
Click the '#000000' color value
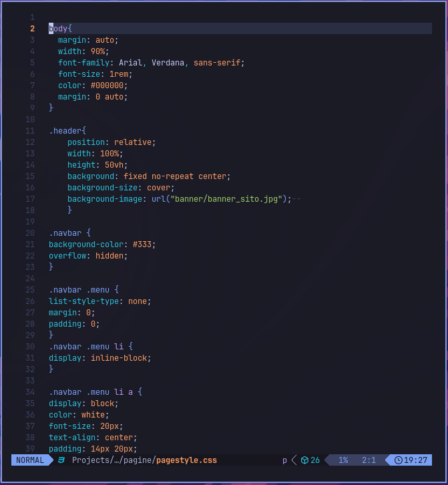tap(107, 86)
